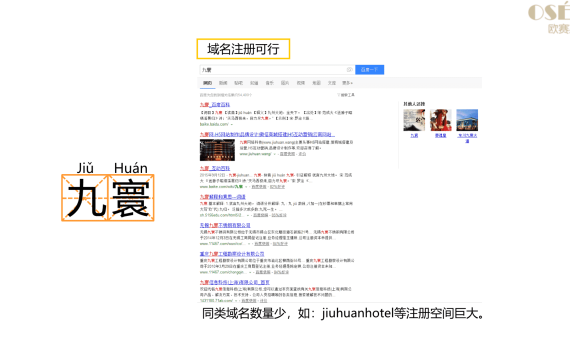Viewport: 570px width, 360px height.
Task: Open the 重庆九寰工程勘察设计有限公司 result link
Action: point(232,254)
